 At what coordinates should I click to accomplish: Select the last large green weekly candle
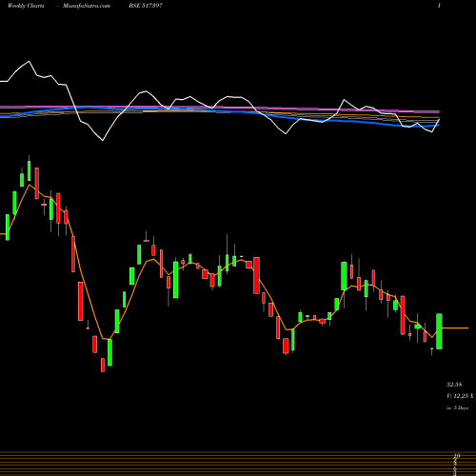point(439,331)
